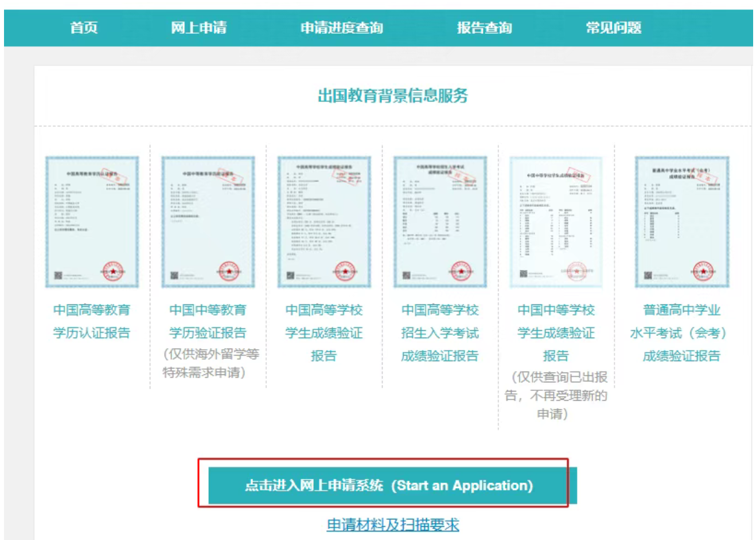
Task: Open 申请进度查询 in the navigation bar
Action: coord(341,28)
